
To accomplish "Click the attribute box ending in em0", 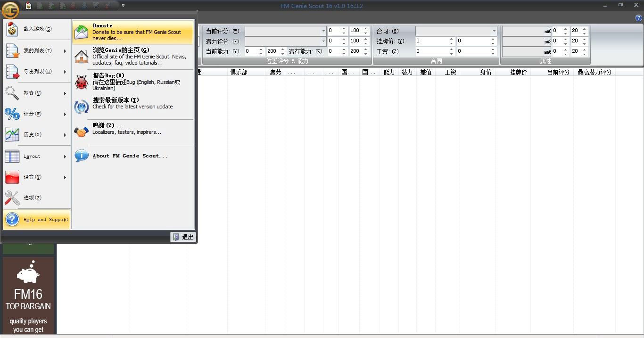I will [x=527, y=31].
